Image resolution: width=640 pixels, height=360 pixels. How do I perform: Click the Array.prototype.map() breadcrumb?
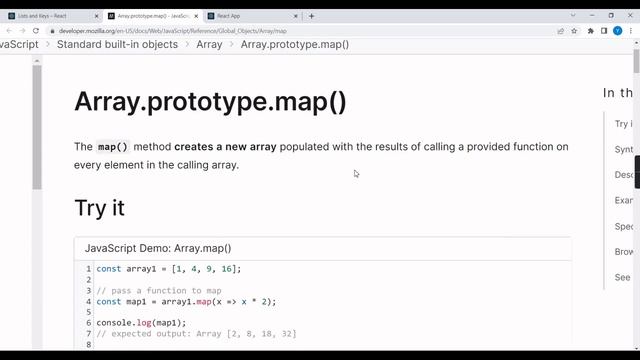pyautogui.click(x=295, y=44)
